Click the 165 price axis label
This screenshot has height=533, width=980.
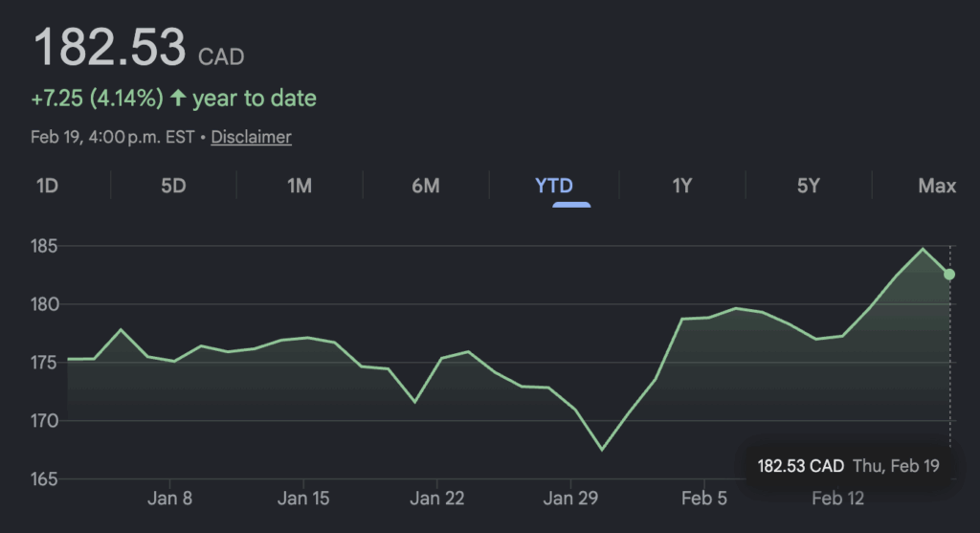tap(45, 478)
